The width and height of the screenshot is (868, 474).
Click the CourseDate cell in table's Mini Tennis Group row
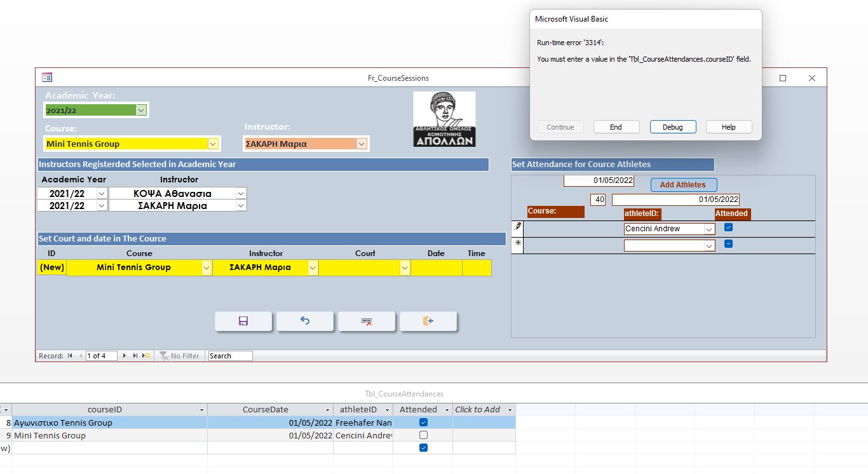270,435
